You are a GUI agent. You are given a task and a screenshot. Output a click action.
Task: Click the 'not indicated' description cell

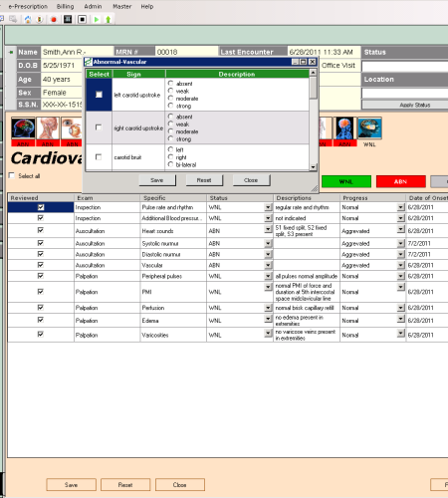click(x=307, y=218)
